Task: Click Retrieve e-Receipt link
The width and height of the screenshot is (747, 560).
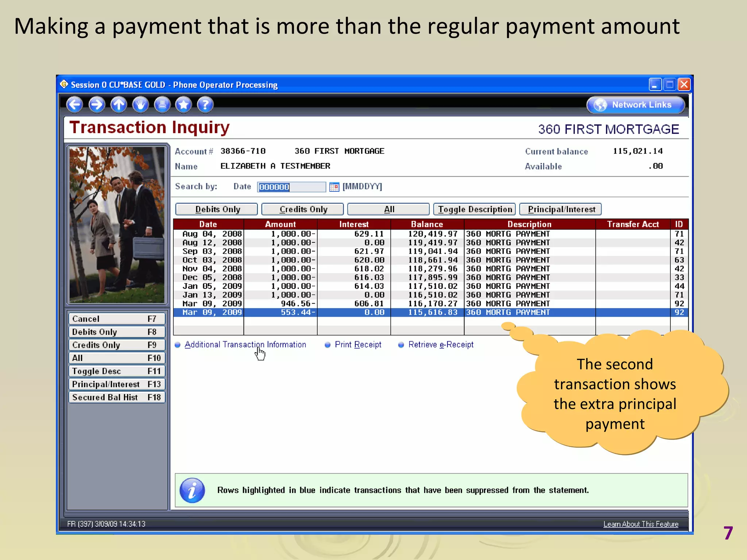Action: [441, 345]
